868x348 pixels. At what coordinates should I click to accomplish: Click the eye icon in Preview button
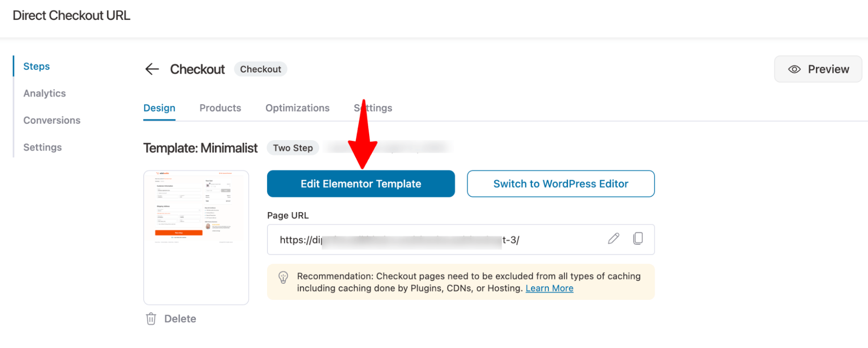[794, 69]
